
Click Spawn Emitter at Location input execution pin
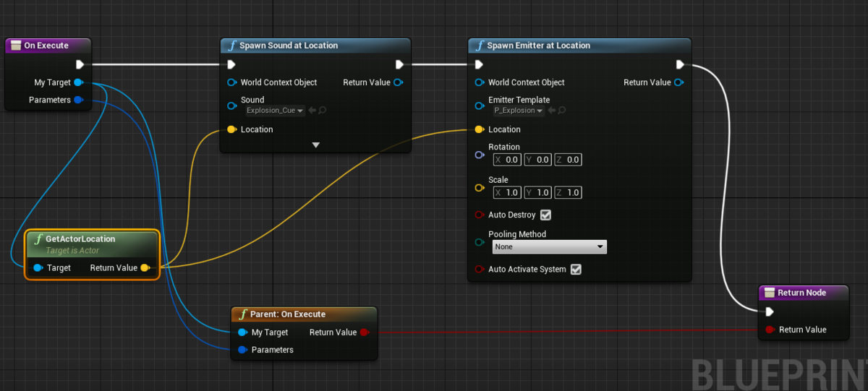(x=479, y=64)
